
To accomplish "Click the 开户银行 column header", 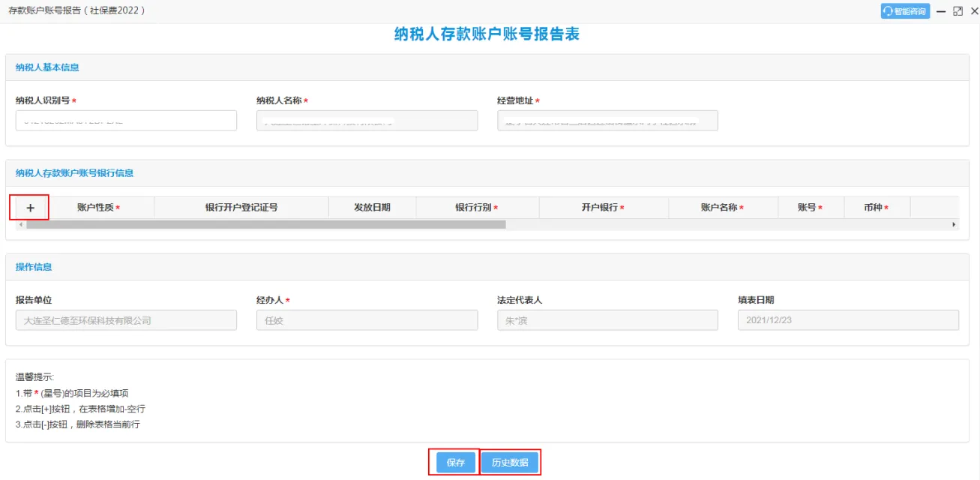I will (603, 208).
